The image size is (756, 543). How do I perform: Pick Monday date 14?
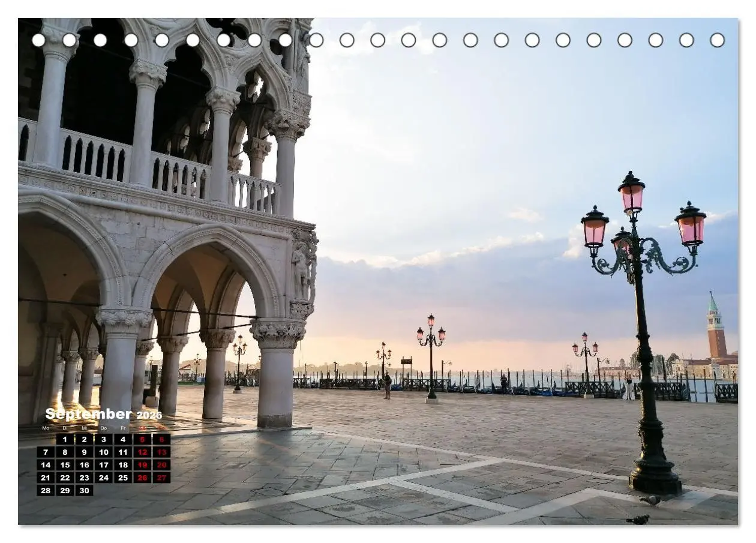tap(46, 465)
